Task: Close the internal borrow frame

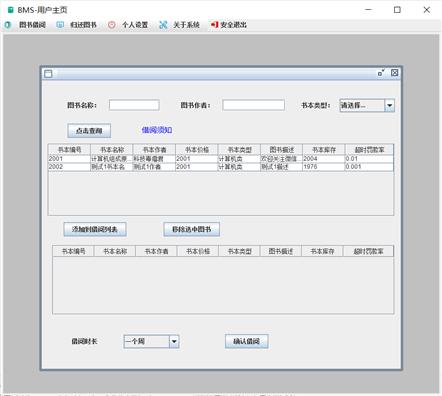Action: pyautogui.click(x=395, y=73)
